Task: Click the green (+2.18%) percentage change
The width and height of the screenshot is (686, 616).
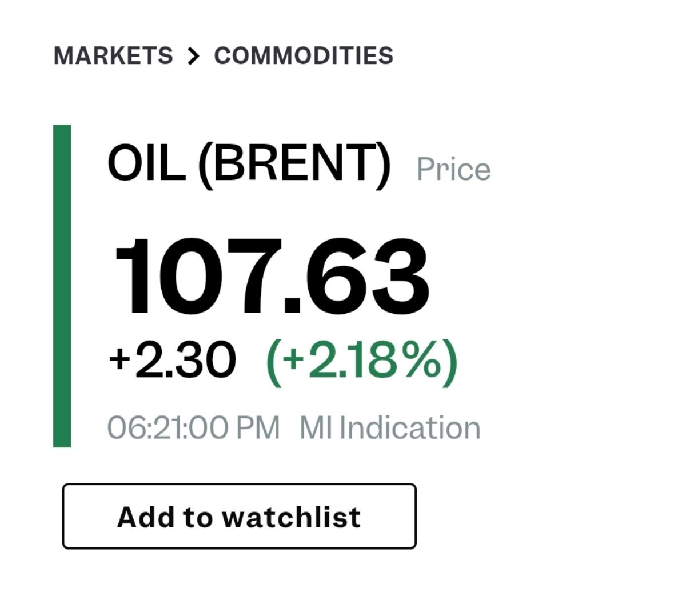Action: (362, 360)
